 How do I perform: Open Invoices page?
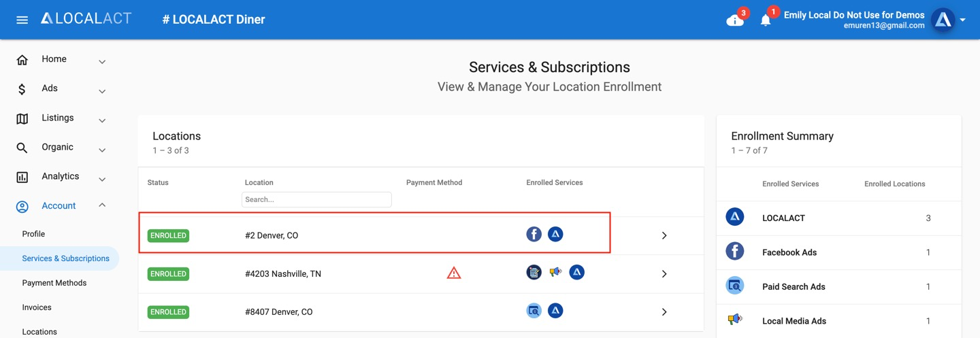coord(37,307)
